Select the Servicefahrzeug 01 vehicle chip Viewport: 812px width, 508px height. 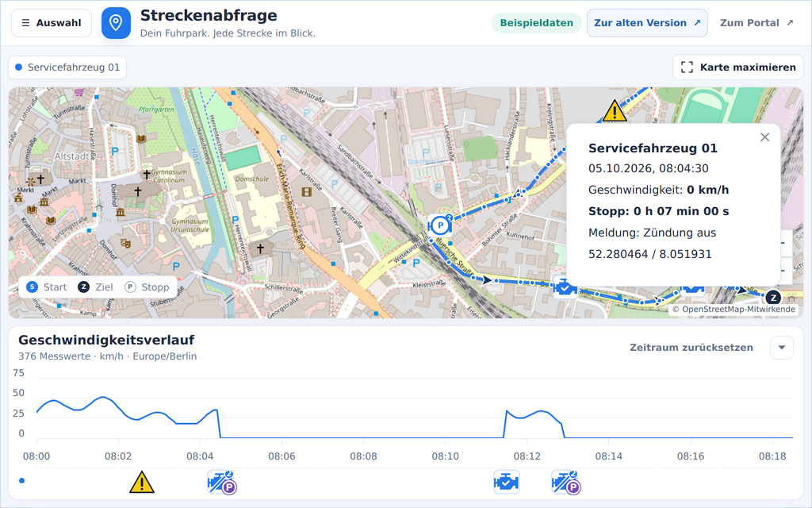[67, 67]
